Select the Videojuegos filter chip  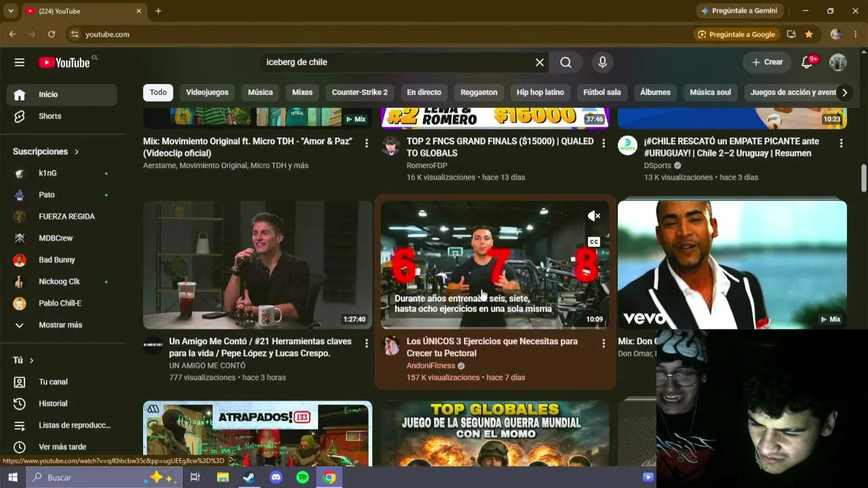(x=207, y=93)
